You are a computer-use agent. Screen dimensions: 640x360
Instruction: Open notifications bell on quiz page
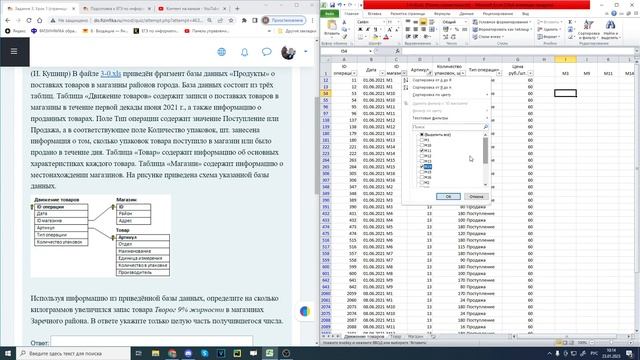tap(244, 52)
